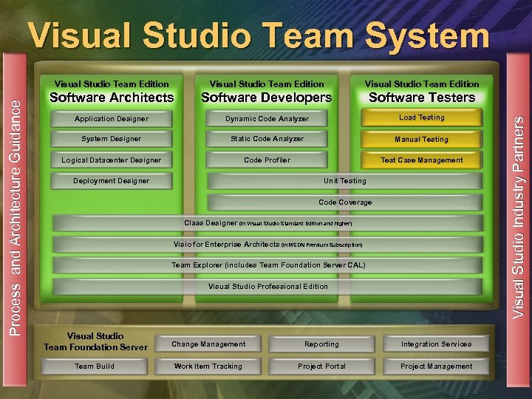Select the yellow Load Testing box
This screenshot has height=399, width=532.
click(421, 117)
